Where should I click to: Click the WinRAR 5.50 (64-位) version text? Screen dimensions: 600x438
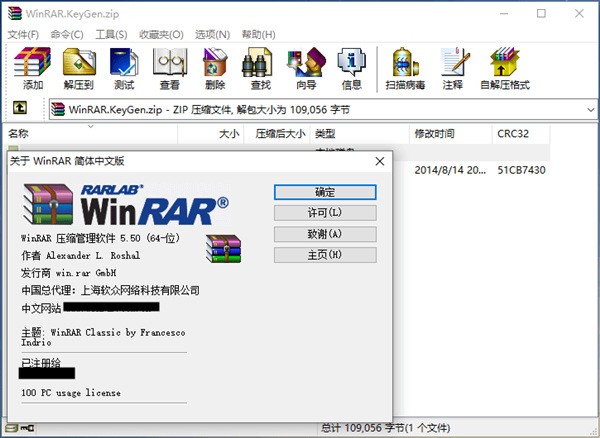pos(100,238)
